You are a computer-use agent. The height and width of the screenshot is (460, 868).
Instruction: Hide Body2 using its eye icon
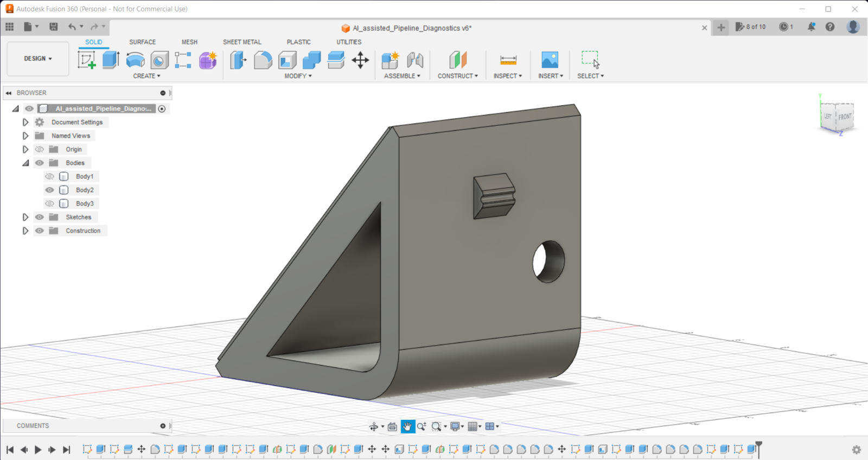point(50,190)
